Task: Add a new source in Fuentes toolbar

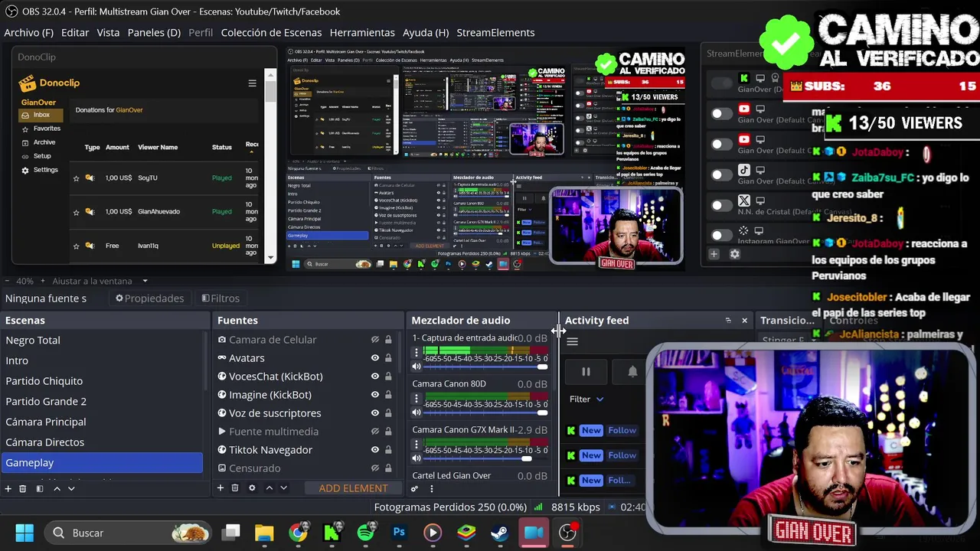Action: click(220, 487)
